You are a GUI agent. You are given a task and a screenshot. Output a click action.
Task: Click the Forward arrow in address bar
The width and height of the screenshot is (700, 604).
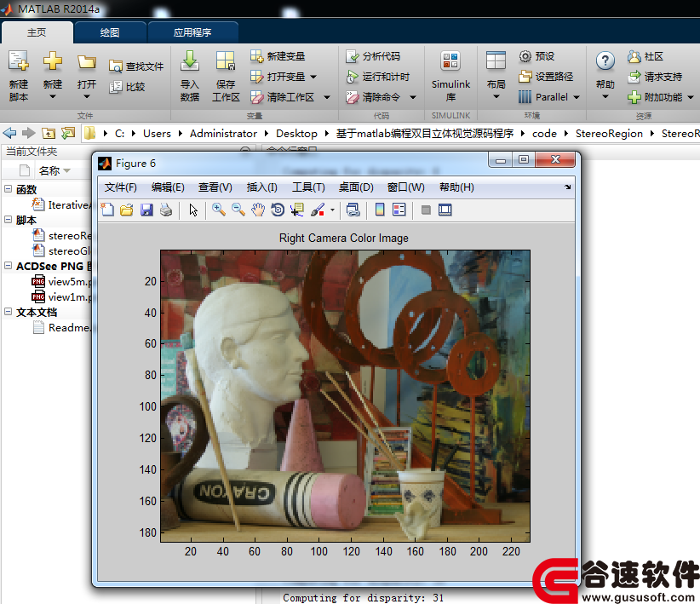pos(29,133)
